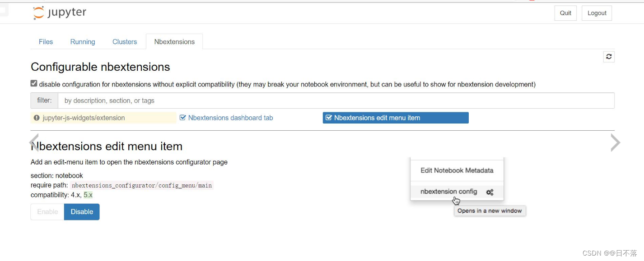The image size is (644, 261).
Task: Open the Running tab
Action: pyautogui.click(x=82, y=41)
